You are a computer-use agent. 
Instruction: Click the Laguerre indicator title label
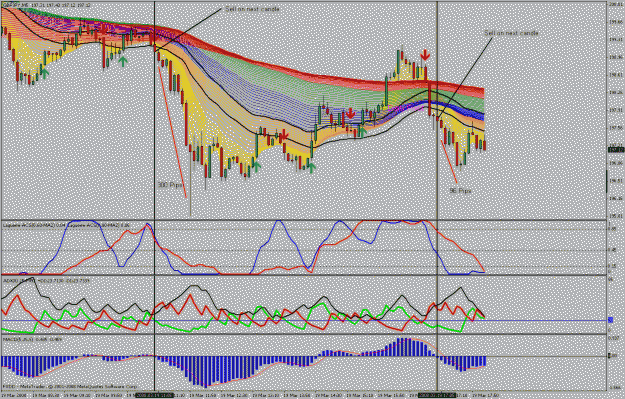(x=66, y=225)
